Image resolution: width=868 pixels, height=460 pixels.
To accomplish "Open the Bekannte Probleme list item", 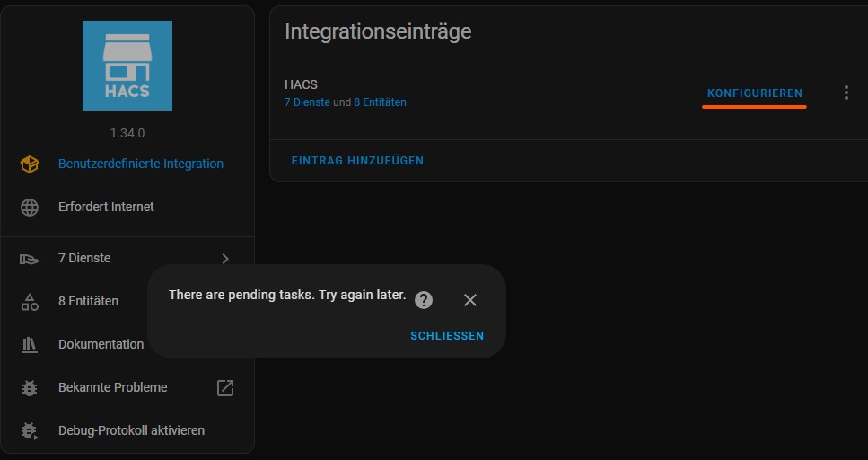I will (113, 388).
